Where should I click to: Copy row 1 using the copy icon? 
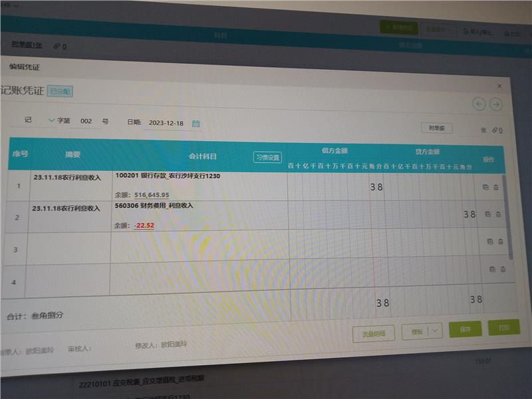coord(486,188)
